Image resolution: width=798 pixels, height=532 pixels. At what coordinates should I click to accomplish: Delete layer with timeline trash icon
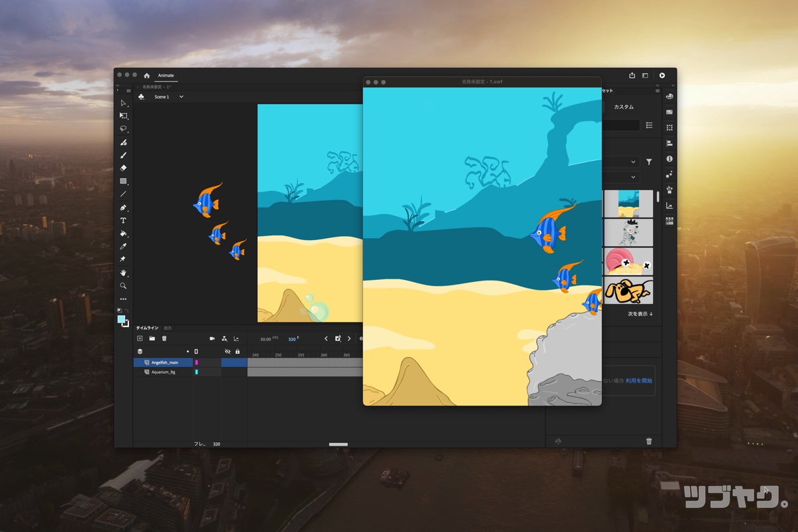164,338
